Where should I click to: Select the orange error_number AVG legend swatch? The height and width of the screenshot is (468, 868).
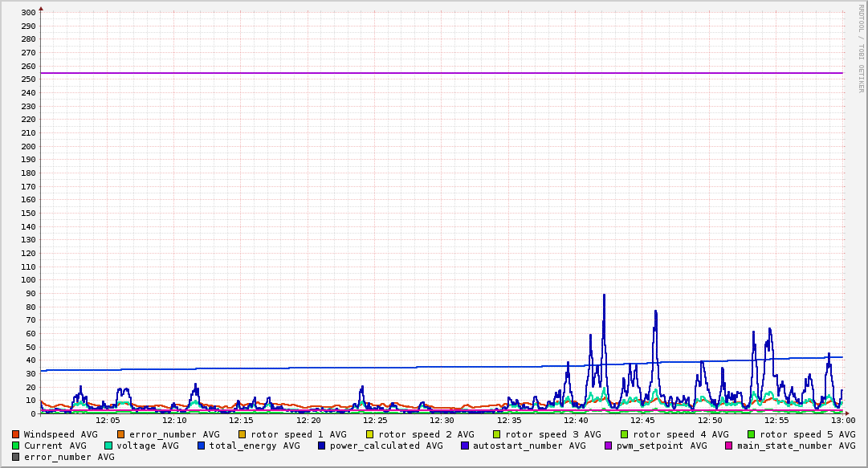point(121,434)
